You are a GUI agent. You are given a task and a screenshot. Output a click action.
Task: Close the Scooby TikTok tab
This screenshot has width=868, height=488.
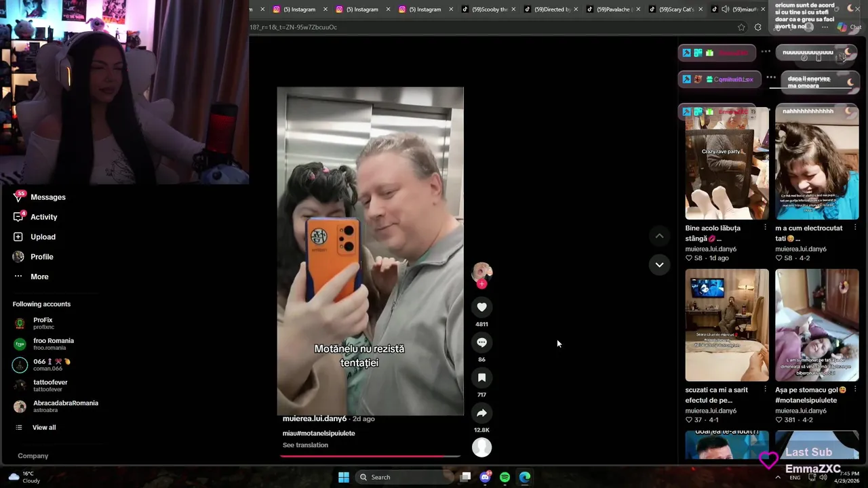coord(513,9)
